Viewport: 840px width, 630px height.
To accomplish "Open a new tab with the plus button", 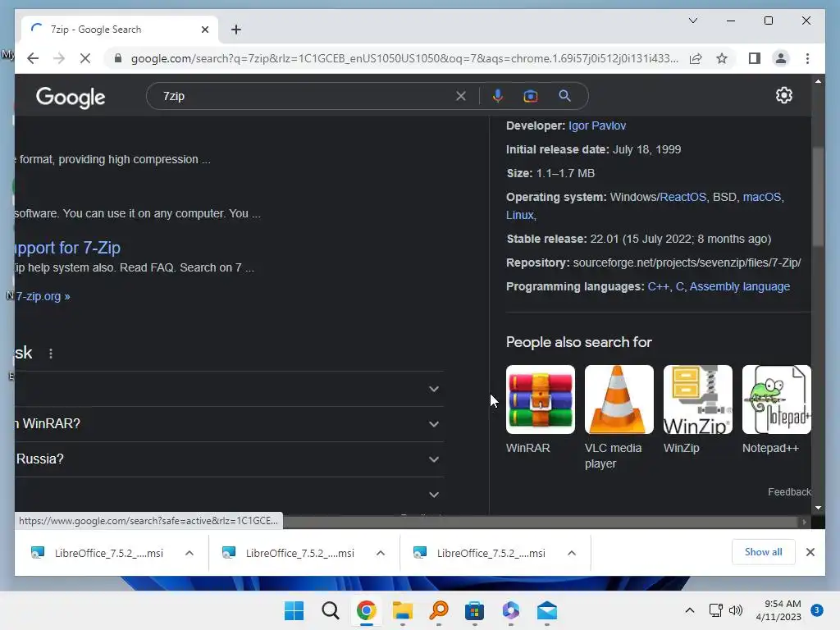I will click(236, 30).
